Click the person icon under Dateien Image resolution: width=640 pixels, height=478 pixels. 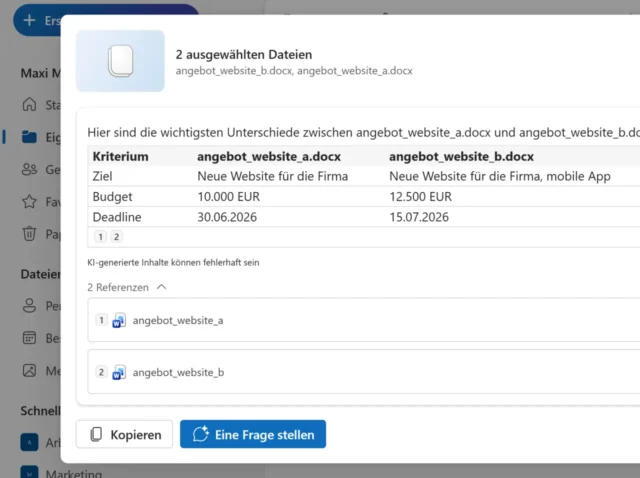click(29, 305)
